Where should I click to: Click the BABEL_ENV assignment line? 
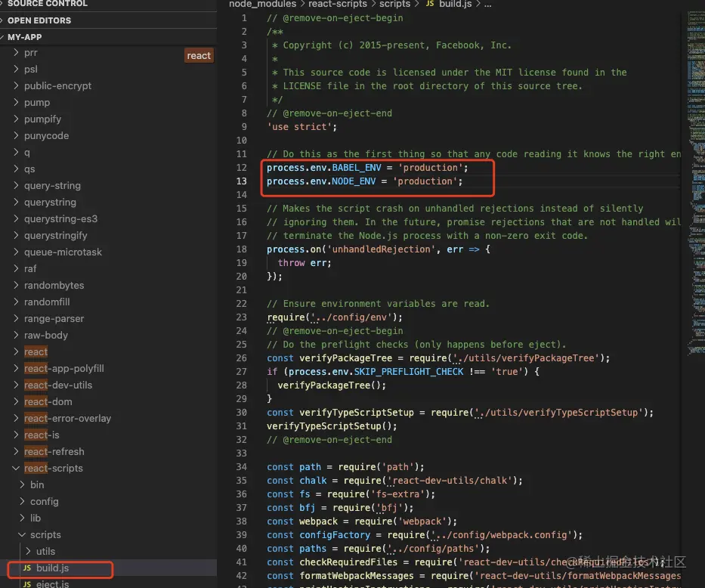[367, 167]
